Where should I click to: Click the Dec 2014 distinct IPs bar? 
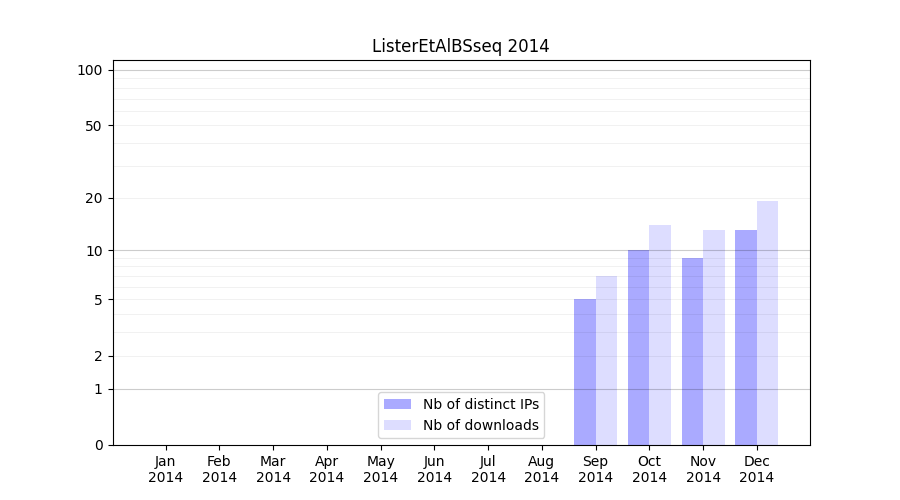(x=746, y=337)
